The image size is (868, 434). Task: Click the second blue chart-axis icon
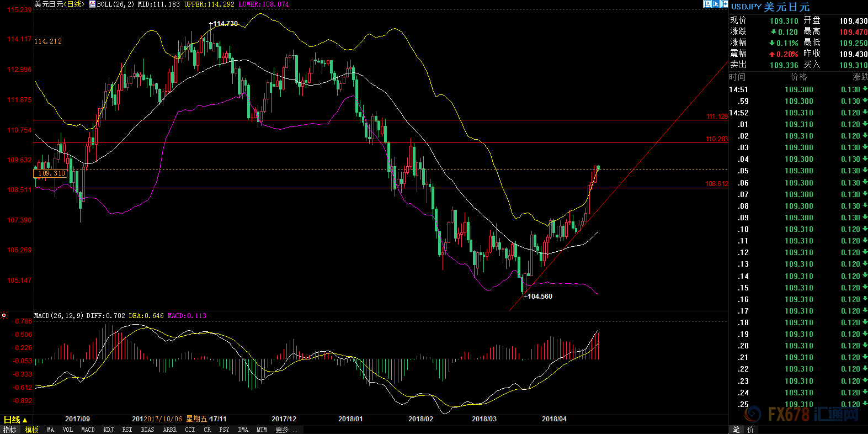click(716, 4)
